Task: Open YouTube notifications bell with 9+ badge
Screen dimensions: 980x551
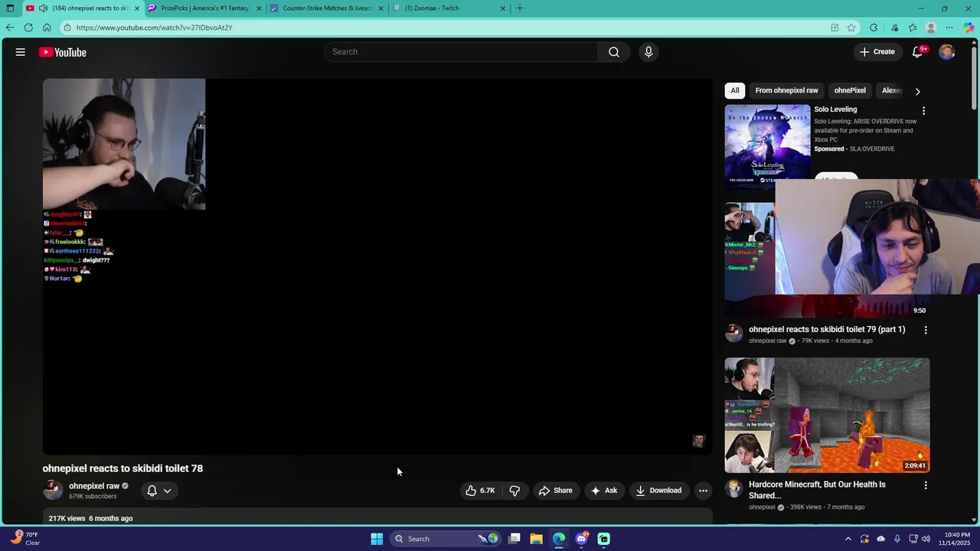Action: coord(918,52)
